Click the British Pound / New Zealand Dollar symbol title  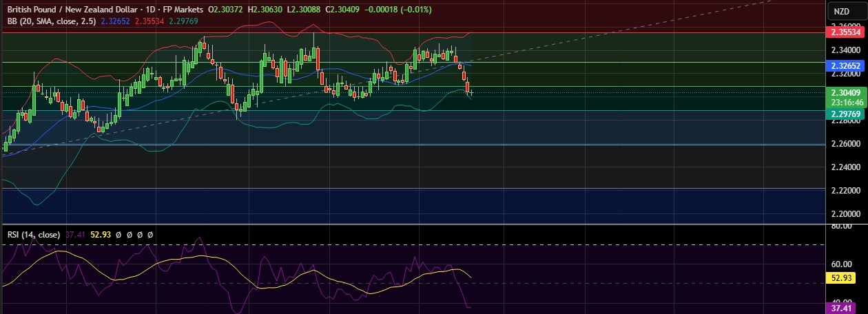point(72,10)
